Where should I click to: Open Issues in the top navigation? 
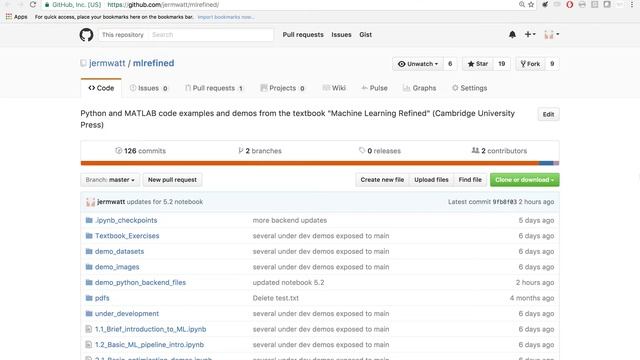(341, 35)
